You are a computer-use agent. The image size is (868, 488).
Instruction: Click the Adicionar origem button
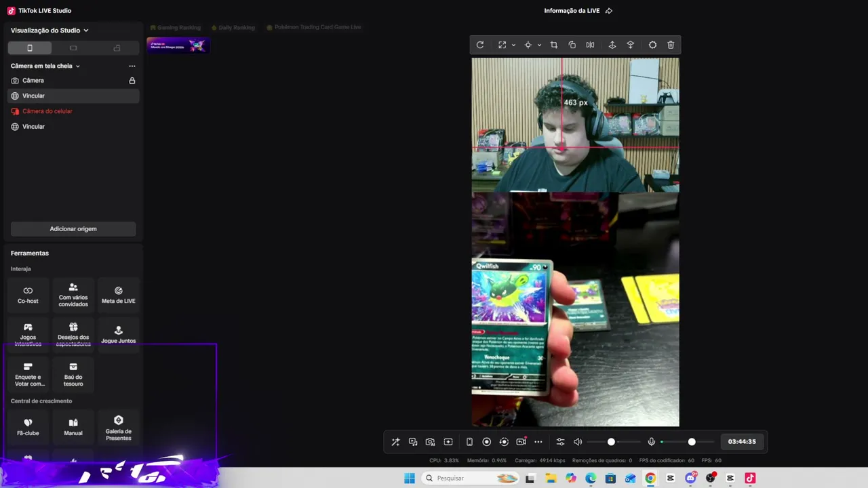click(73, 229)
